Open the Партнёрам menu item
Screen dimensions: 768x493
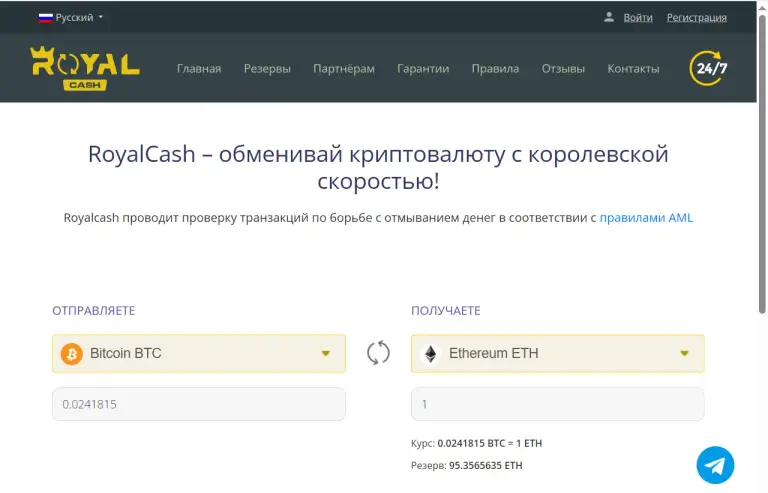point(344,69)
